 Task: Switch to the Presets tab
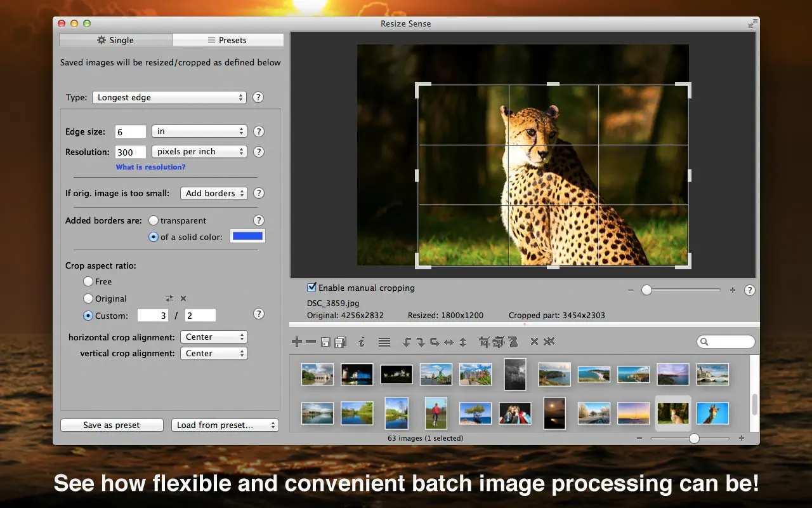tap(228, 40)
